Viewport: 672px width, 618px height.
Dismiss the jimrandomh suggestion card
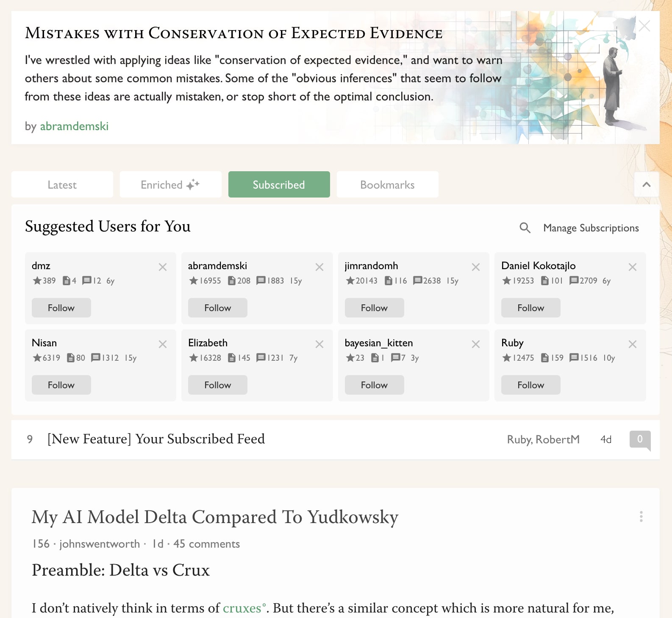pyautogui.click(x=476, y=267)
